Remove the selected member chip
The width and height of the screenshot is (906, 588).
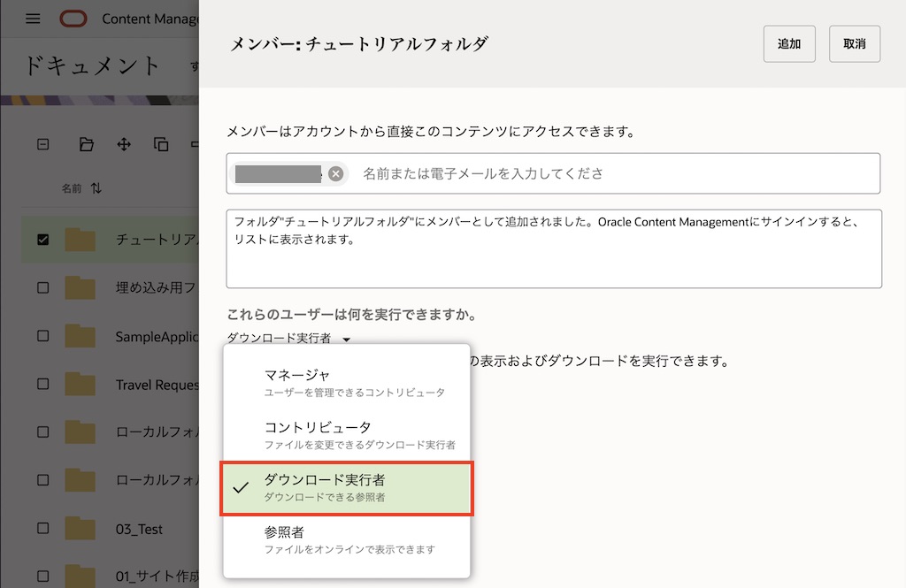click(x=335, y=173)
